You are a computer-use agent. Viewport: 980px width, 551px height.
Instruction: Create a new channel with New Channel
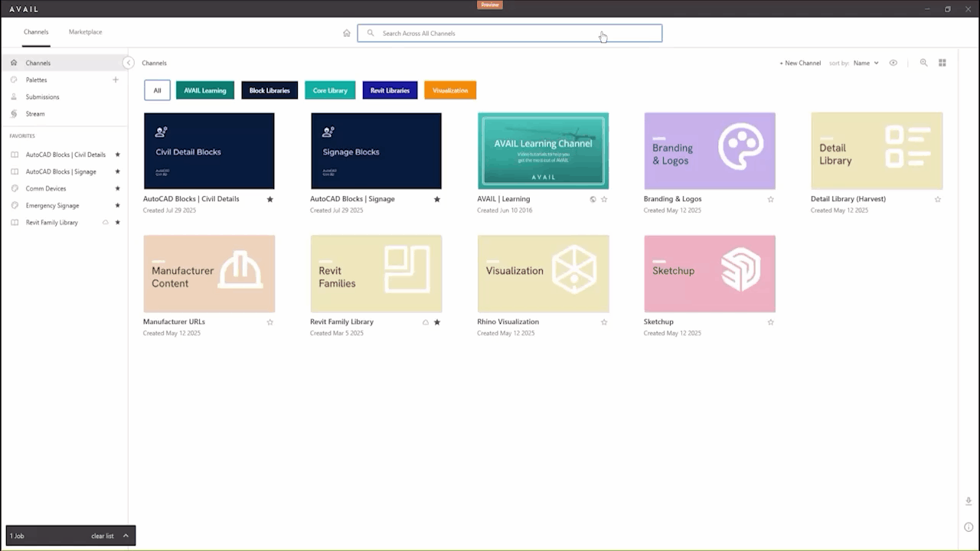(800, 63)
